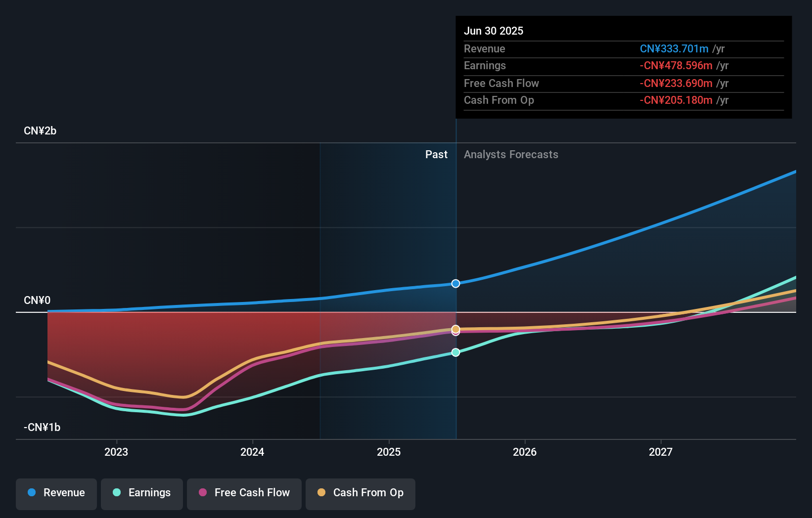Click the 2025 axis label
The image size is (812, 518).
point(389,451)
